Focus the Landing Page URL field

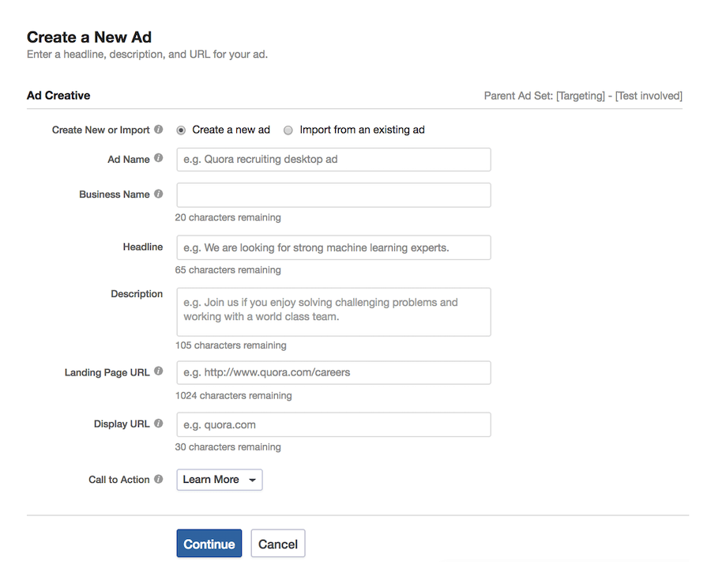[x=333, y=372]
